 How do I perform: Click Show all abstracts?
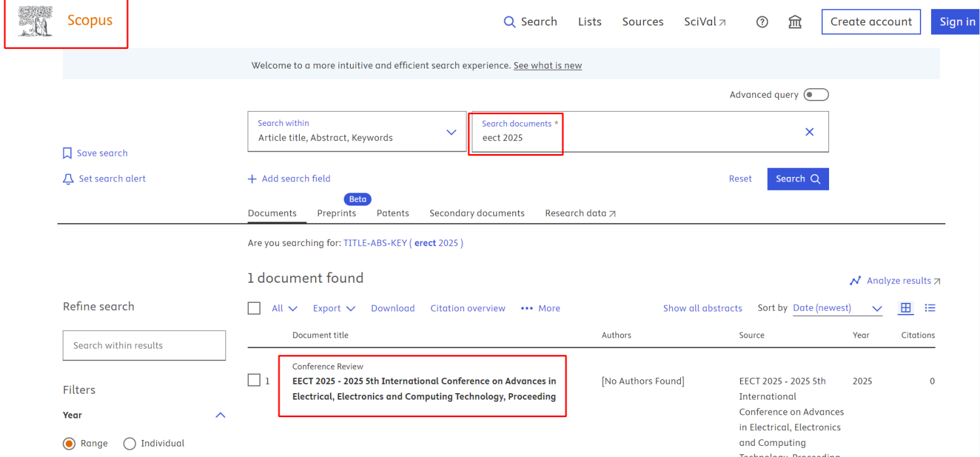[702, 308]
